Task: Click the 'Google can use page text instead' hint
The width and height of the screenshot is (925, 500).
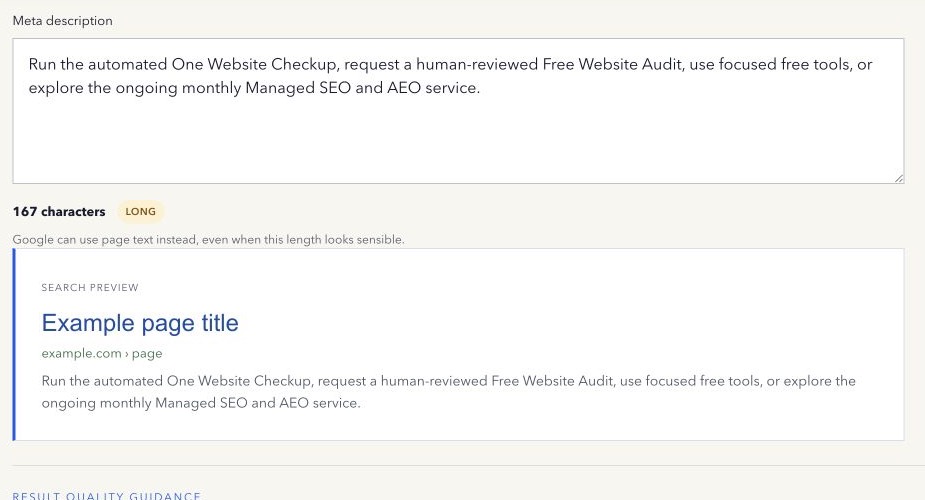Action: click(x=208, y=240)
